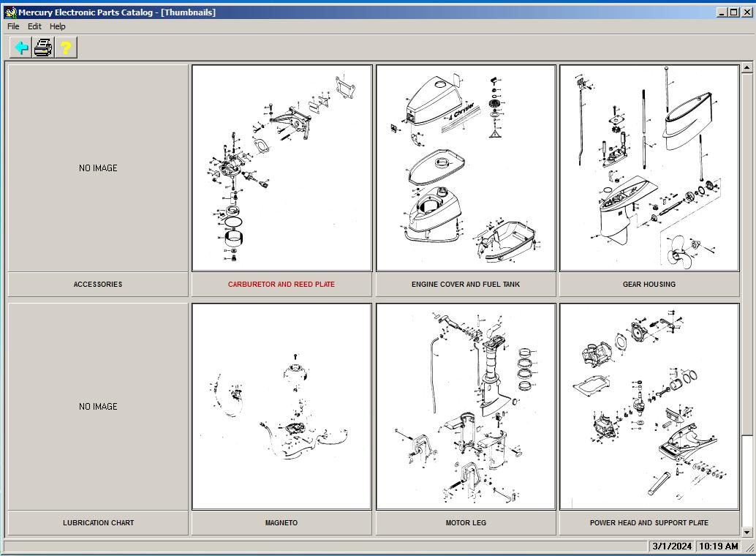Viewport: 756px width, 556px height.
Task: Click the scrollbar down arrow
Action: coord(746,533)
